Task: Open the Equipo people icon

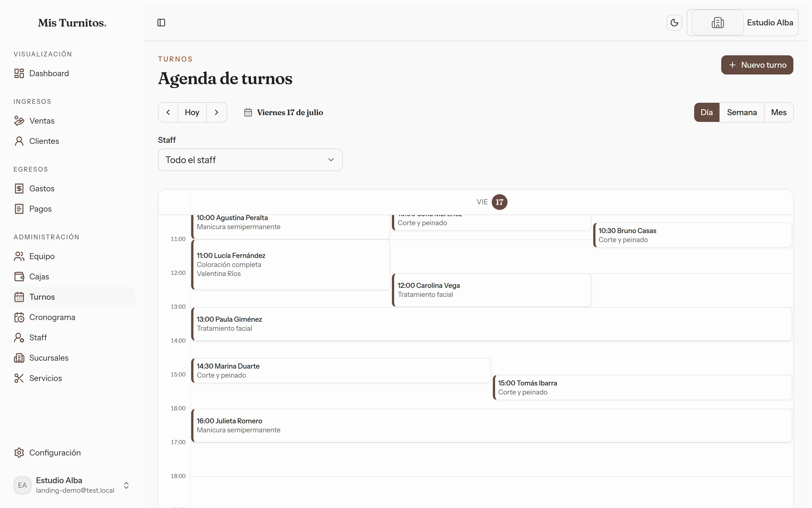Action: pos(19,256)
